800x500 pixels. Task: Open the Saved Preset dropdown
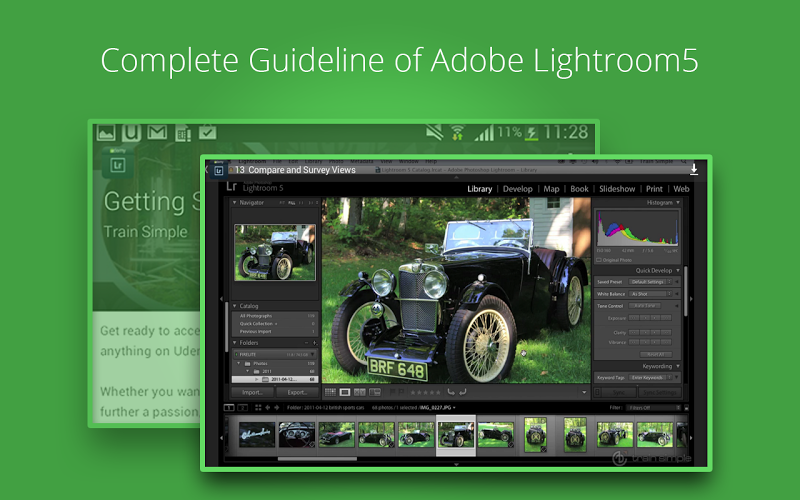point(651,282)
